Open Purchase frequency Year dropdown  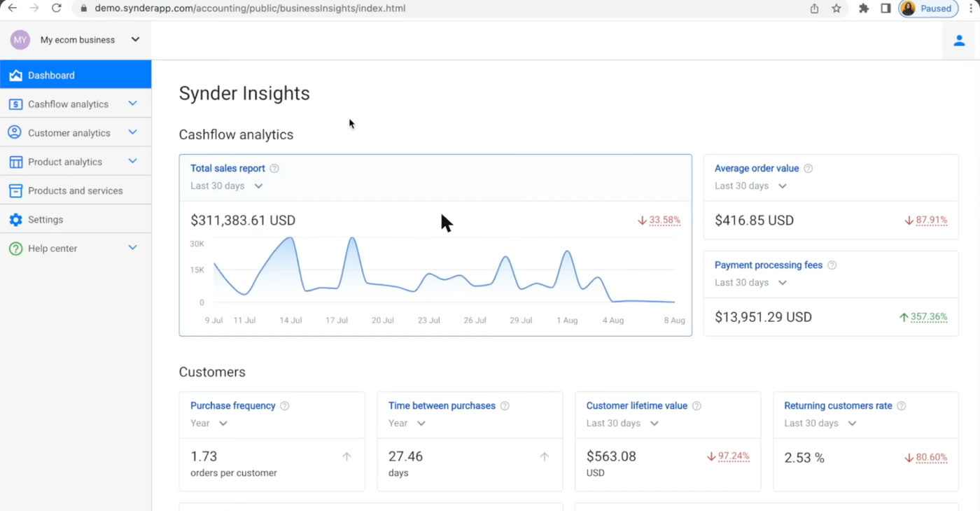209,423
